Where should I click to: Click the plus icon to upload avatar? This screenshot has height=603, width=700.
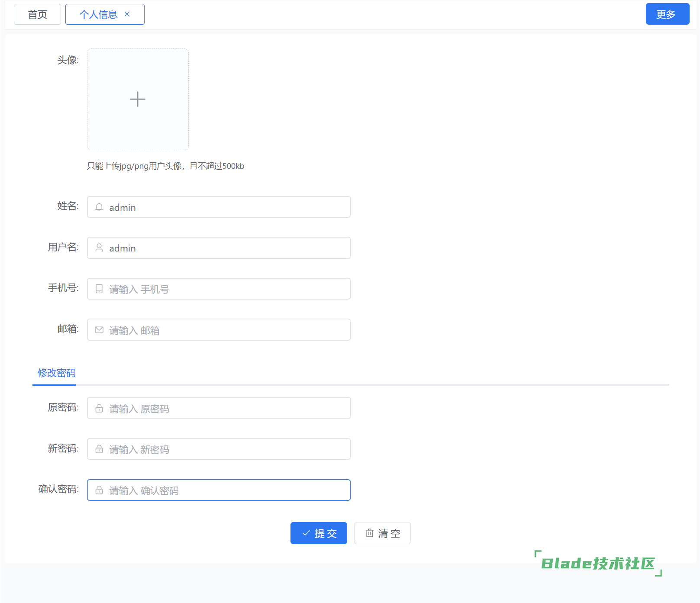tap(138, 99)
